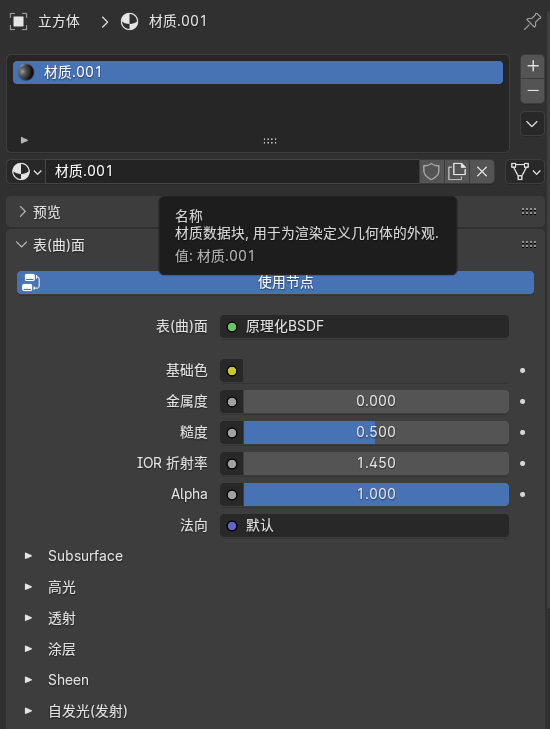Expand the 涂层 subpanel

(x=28, y=649)
